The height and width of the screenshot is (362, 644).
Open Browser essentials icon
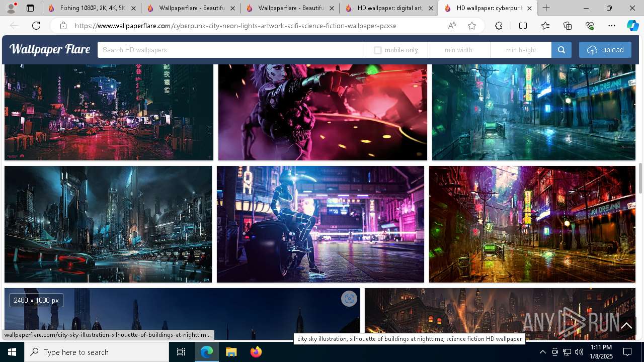point(590,26)
